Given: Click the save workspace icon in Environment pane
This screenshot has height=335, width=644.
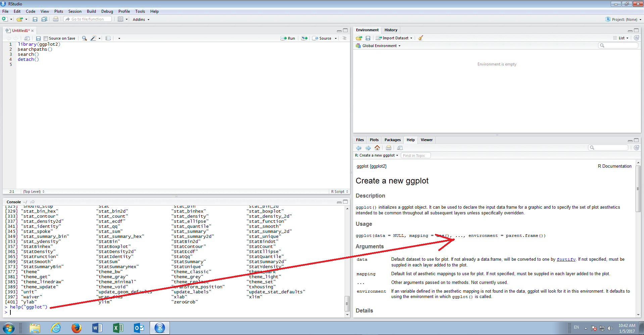Looking at the screenshot, I should [368, 38].
